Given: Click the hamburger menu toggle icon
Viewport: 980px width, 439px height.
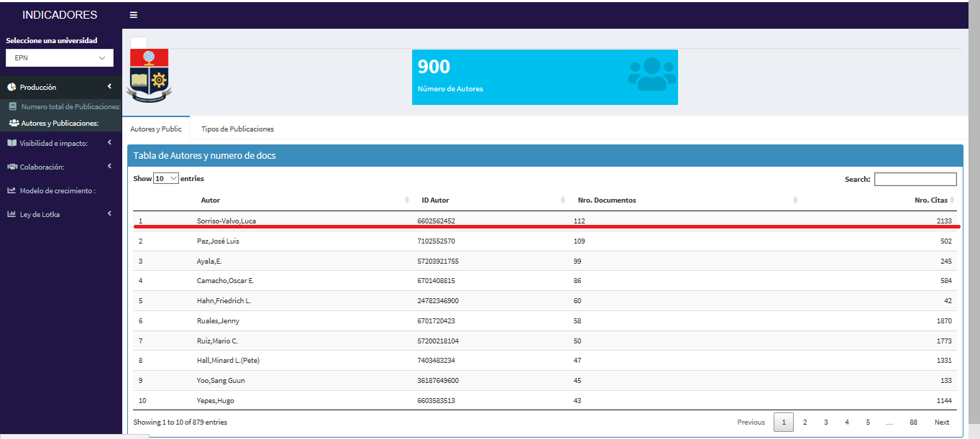Looking at the screenshot, I should click(x=134, y=15).
